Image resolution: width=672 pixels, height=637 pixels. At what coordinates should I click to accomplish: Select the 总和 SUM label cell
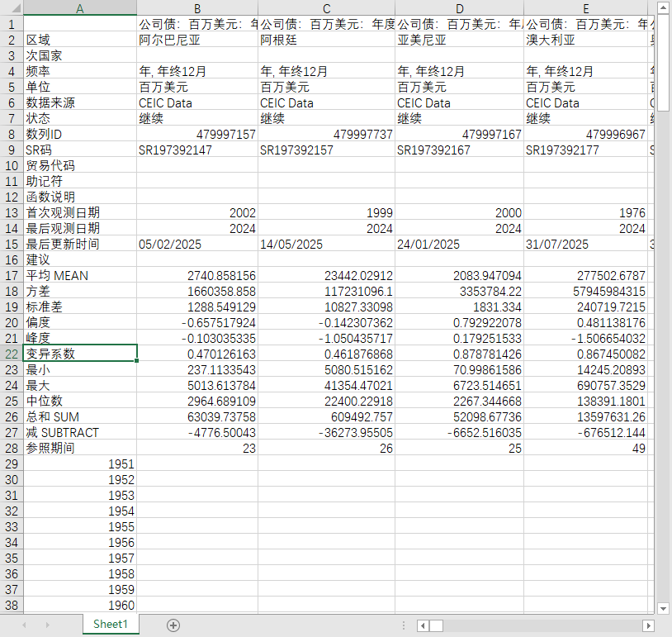[x=80, y=417]
